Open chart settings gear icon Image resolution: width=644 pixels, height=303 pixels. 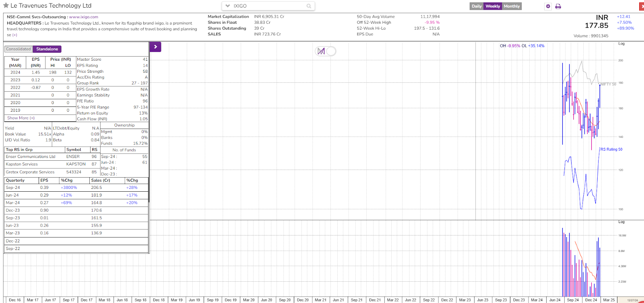[x=548, y=6]
